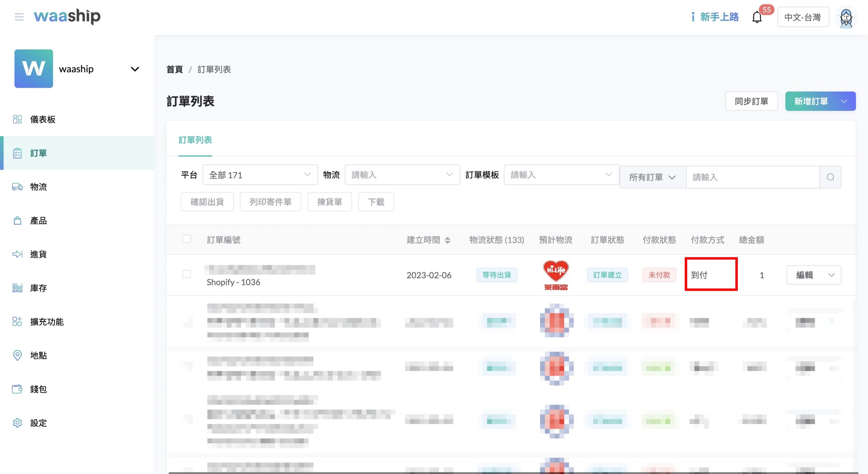Open 地點 in the sidebar

pos(38,355)
